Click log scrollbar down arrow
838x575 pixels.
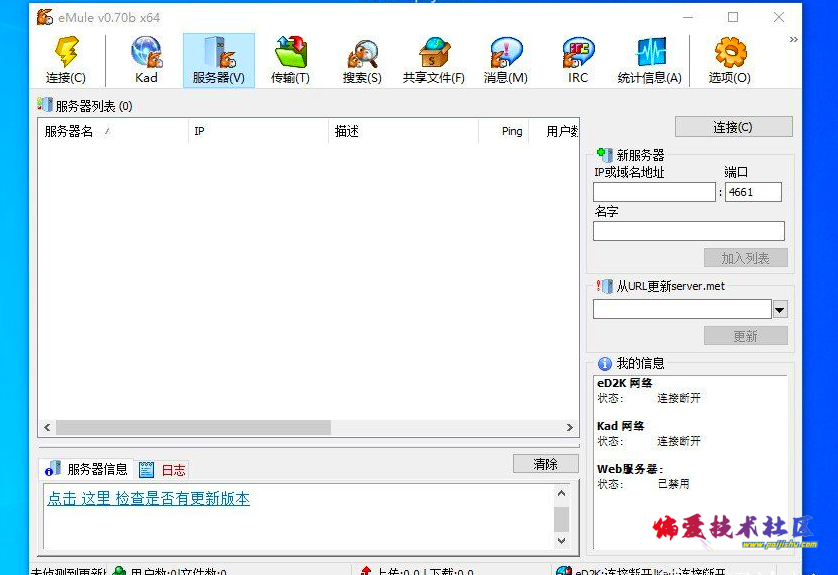pos(561,540)
